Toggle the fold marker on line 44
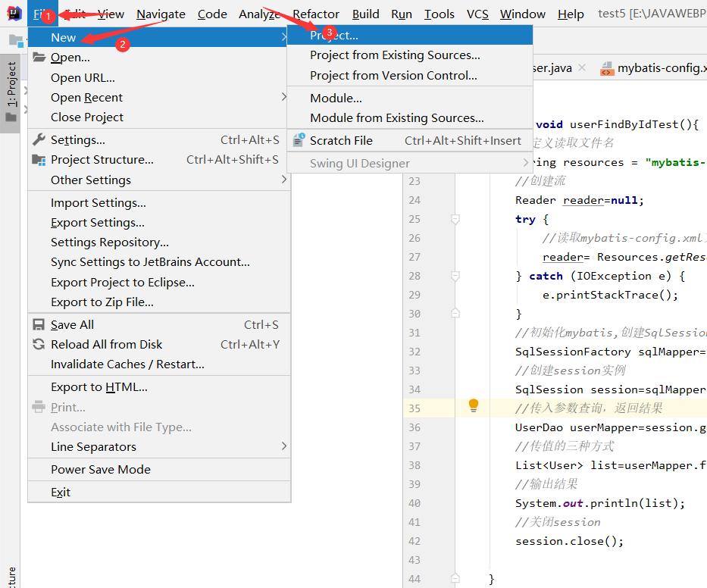The width and height of the screenshot is (707, 588). pos(455,578)
